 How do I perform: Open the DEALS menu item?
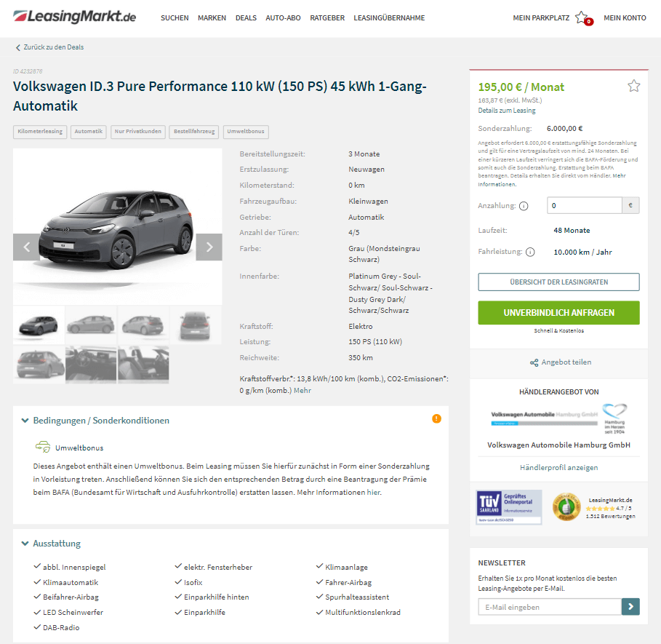246,18
